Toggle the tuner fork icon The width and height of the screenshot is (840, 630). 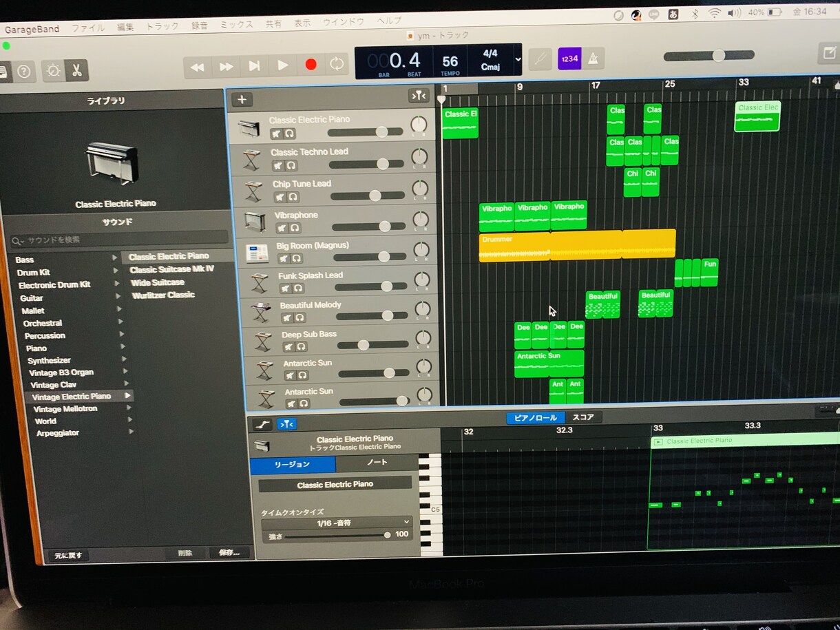point(540,59)
